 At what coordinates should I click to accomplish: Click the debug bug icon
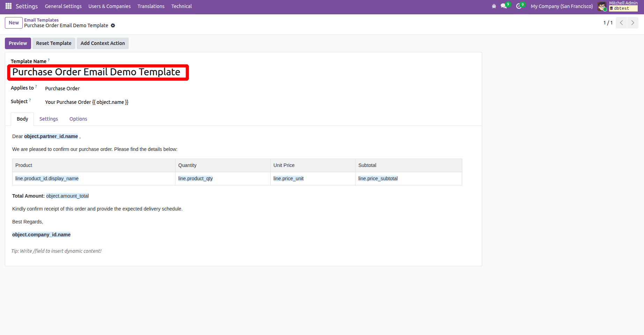coord(494,6)
